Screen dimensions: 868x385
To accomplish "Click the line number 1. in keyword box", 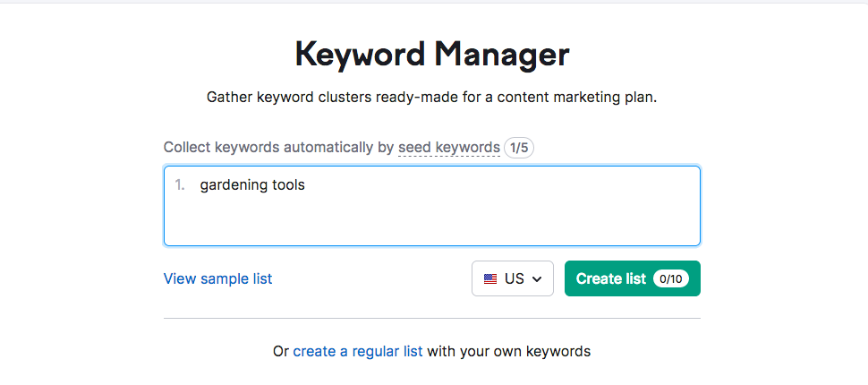I will pos(181,185).
